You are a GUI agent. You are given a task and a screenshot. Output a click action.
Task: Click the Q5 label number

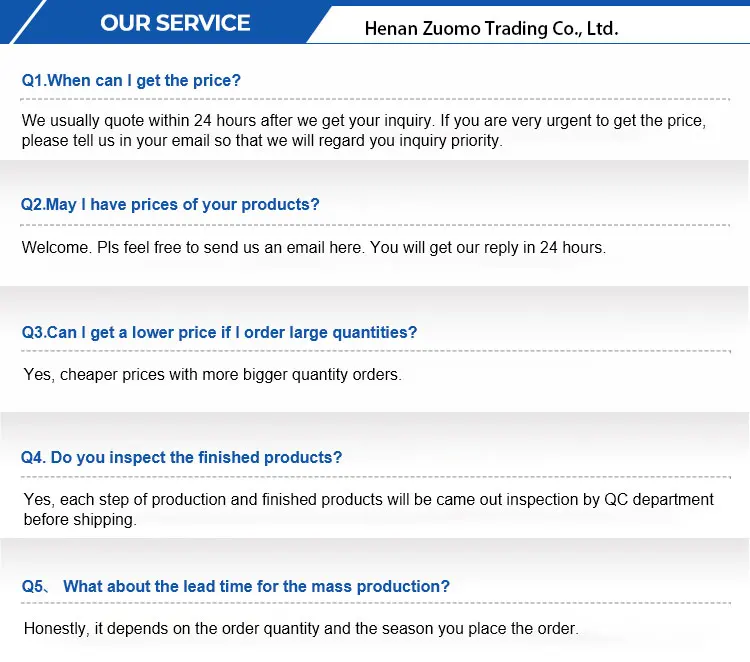[34, 586]
